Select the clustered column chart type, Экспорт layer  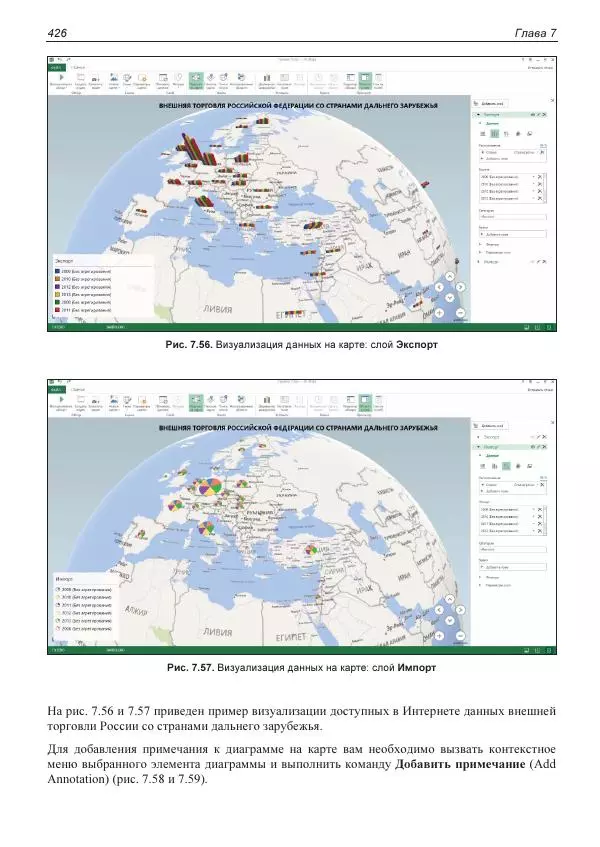point(494,133)
